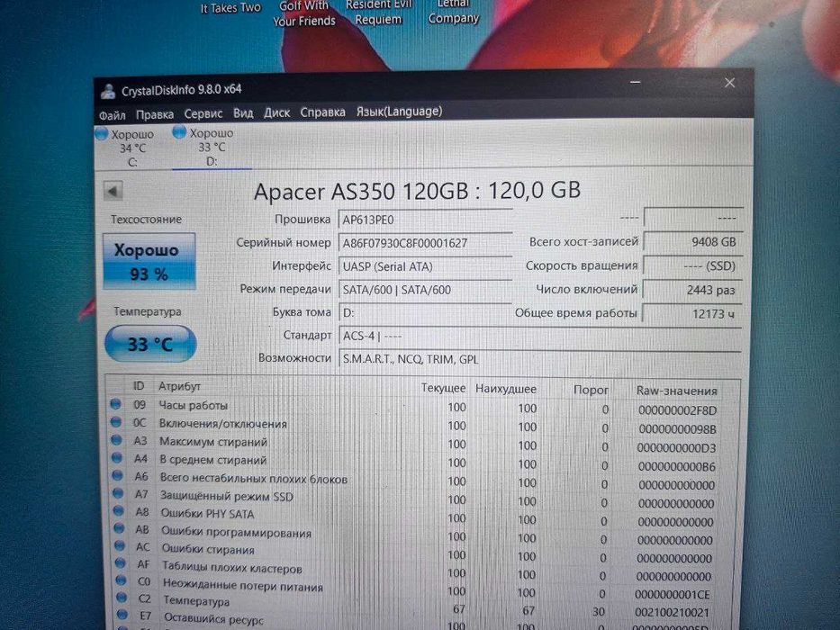The image size is (840, 630).
Task: Open the It Takes Two desktop shortcut
Action: click(x=230, y=8)
